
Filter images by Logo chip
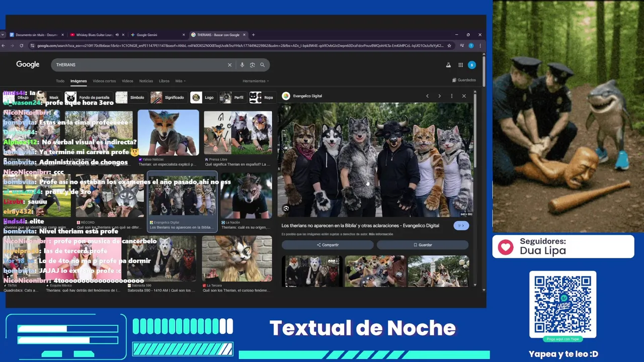click(x=203, y=98)
